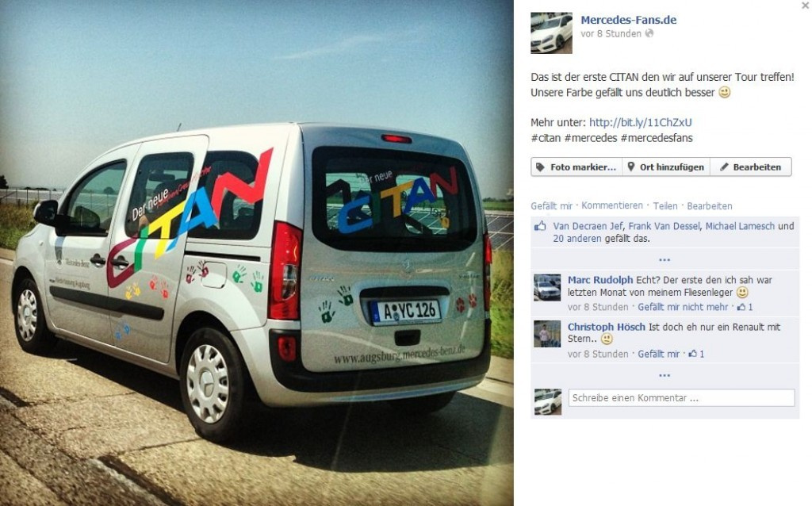Click the Foto markieren tag button
This screenshot has height=506, width=812.
576,167
